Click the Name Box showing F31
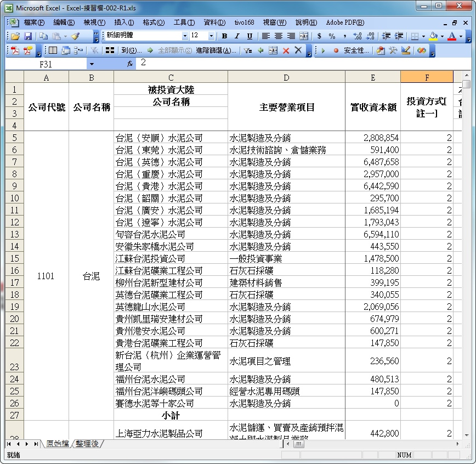This screenshot has width=476, height=464. [46, 64]
